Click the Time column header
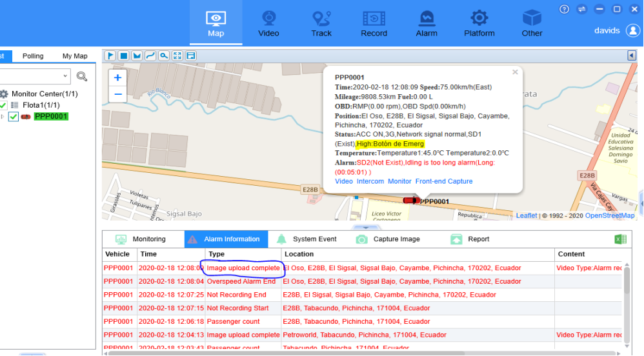This screenshot has width=644, height=356. 171,254
